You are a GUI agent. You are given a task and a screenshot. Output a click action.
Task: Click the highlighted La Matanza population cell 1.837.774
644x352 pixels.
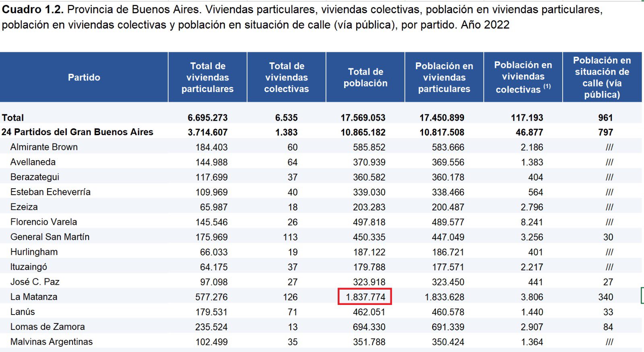365,297
